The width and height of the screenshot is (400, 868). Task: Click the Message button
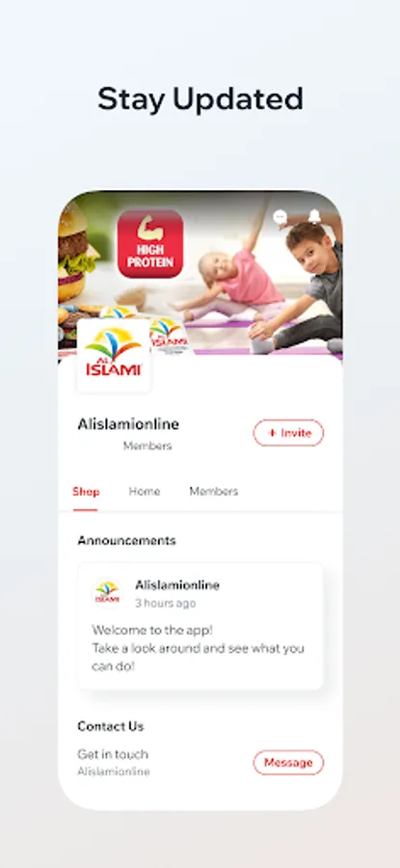click(x=288, y=763)
